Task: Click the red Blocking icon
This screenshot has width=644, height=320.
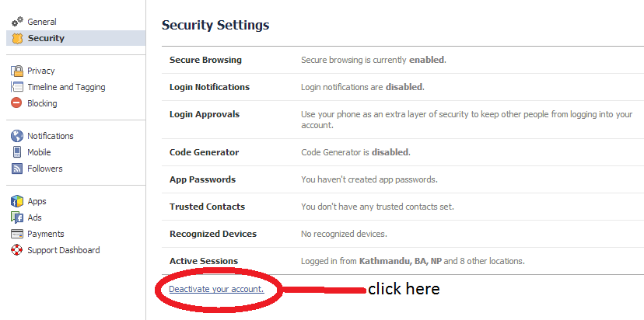Action: pos(17,103)
